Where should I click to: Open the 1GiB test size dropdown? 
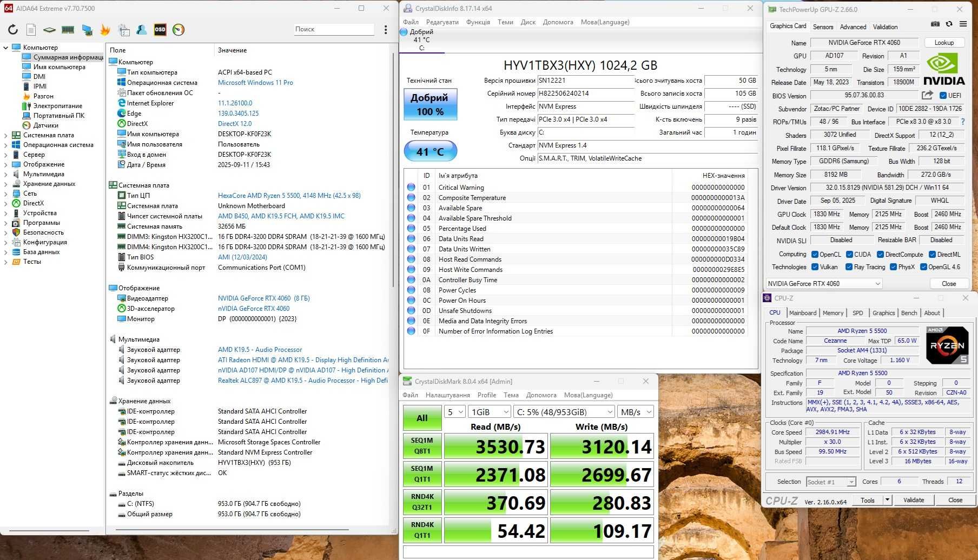(x=490, y=412)
